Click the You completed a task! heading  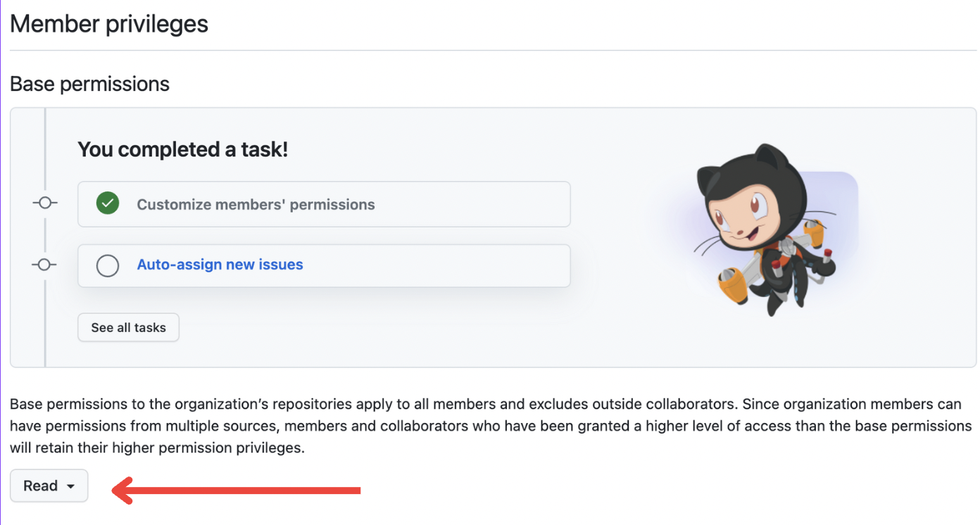tap(182, 149)
